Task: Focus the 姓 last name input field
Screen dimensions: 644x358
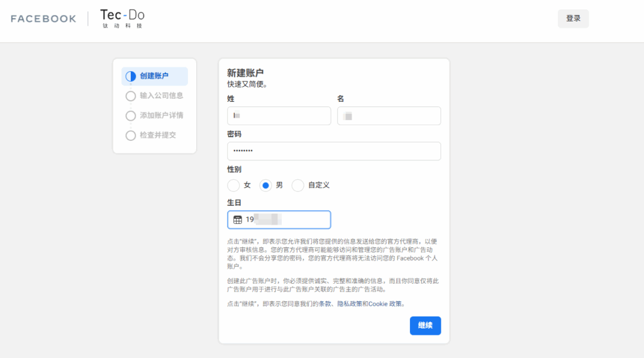Action: pos(279,116)
